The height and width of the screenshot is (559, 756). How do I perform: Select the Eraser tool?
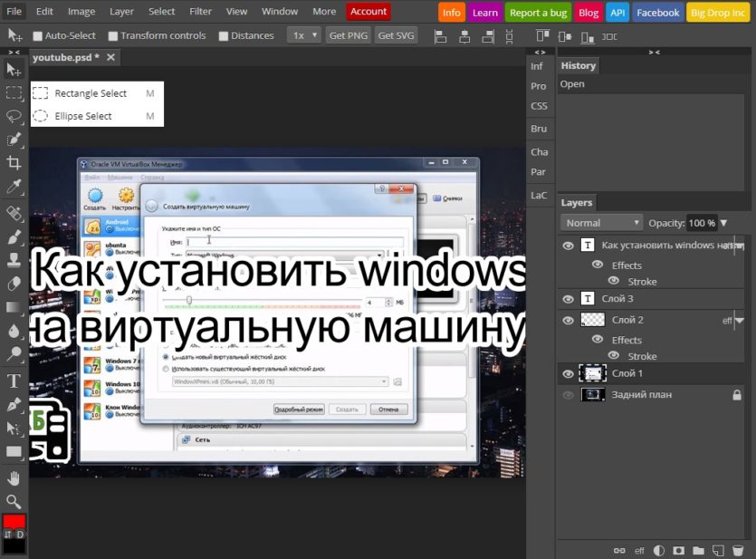pyautogui.click(x=14, y=284)
